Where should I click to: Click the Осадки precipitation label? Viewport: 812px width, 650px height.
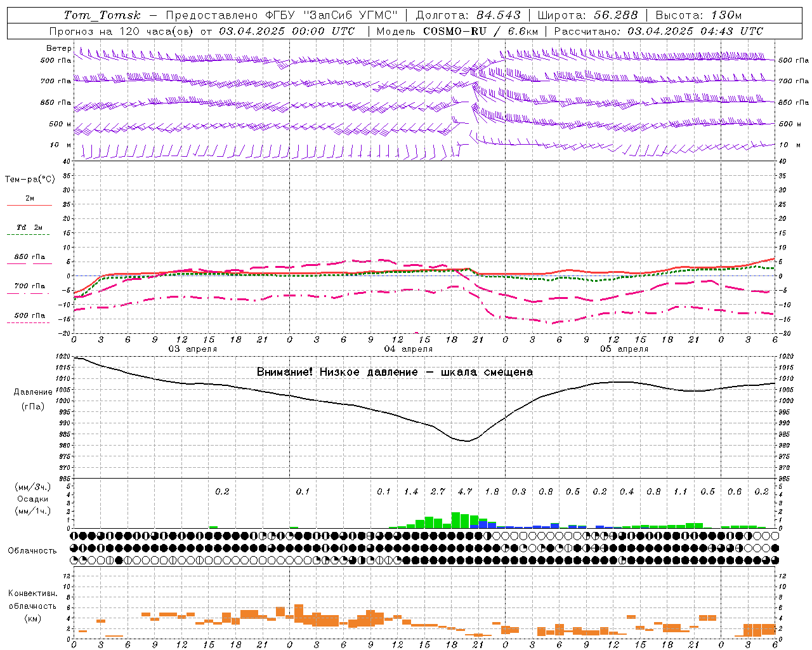[x=32, y=499]
